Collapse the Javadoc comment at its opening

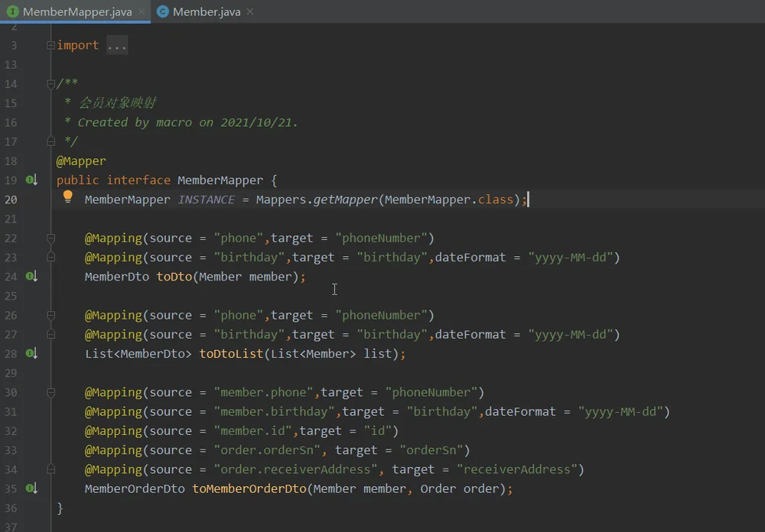[x=50, y=84]
